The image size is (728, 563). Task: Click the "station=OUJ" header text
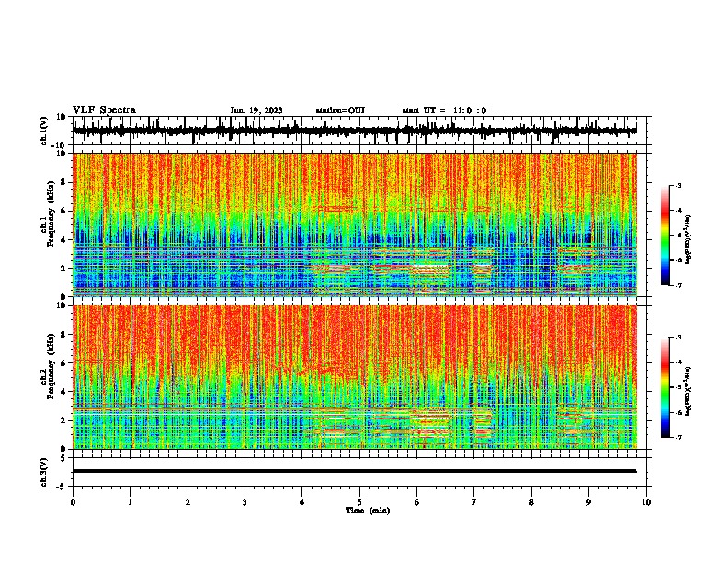pyautogui.click(x=340, y=110)
